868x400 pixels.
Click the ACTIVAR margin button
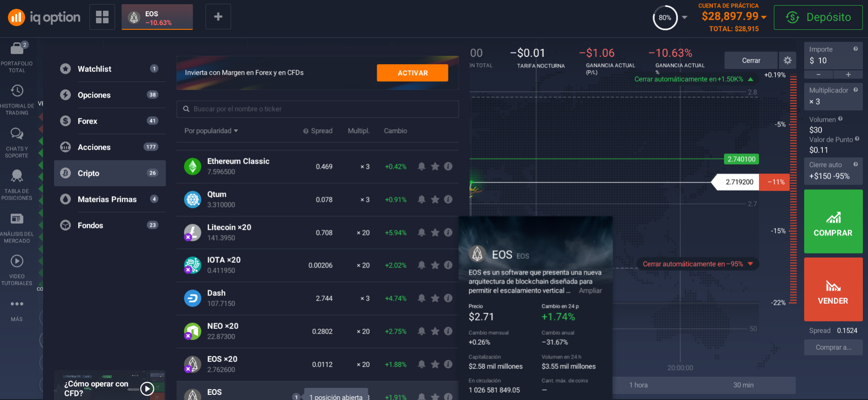click(413, 73)
